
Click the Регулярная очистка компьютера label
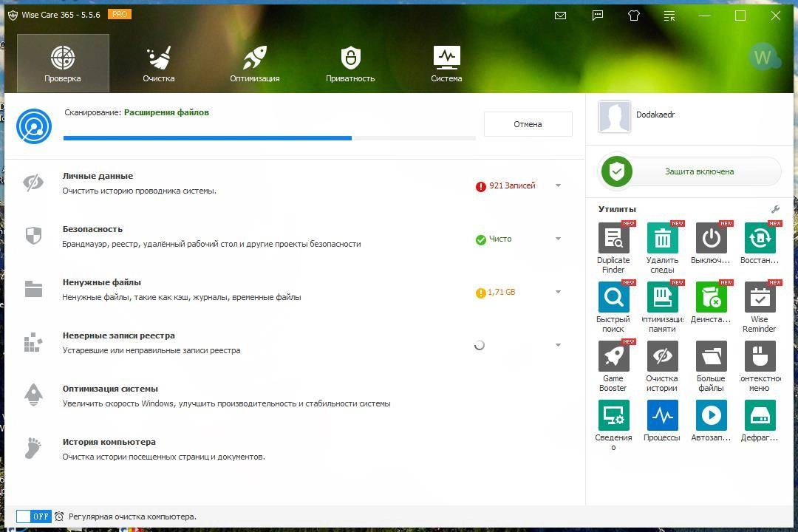click(132, 516)
